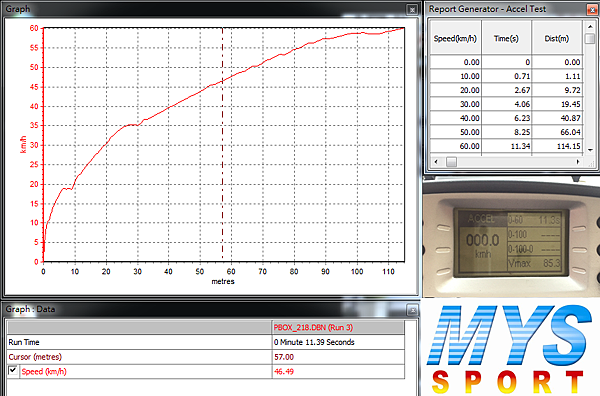Close the Graph panel
The image size is (600, 396).
(x=412, y=10)
